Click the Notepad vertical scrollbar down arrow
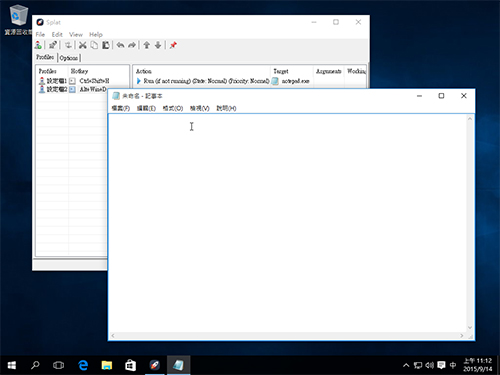 point(470,327)
